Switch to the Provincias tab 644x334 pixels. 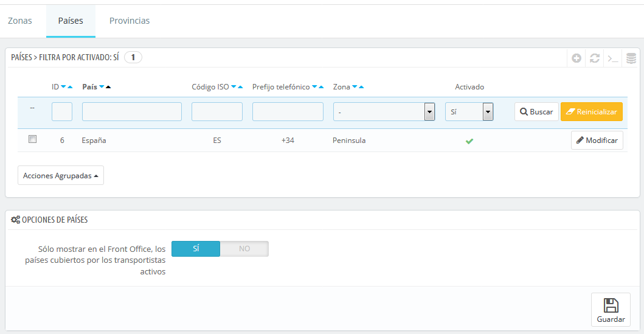point(130,21)
